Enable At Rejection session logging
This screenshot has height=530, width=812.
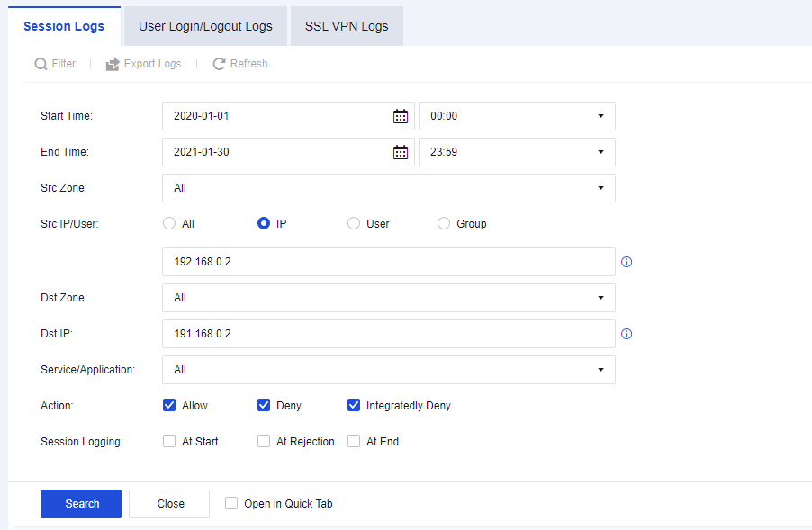[x=264, y=441]
